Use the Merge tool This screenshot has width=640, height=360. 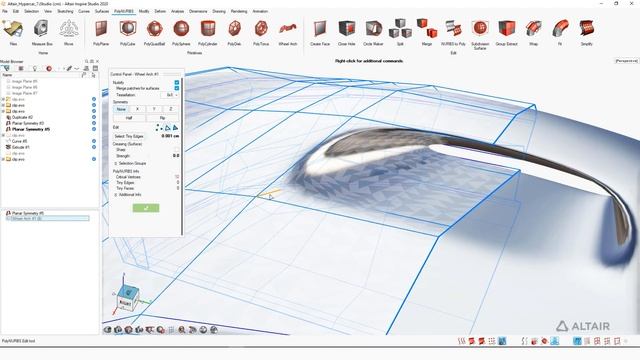point(427,33)
